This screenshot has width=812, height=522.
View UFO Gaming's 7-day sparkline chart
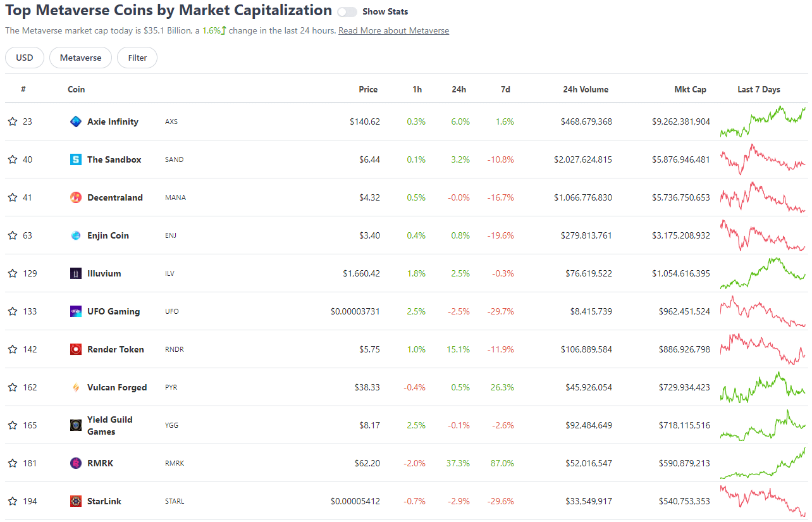click(763, 311)
